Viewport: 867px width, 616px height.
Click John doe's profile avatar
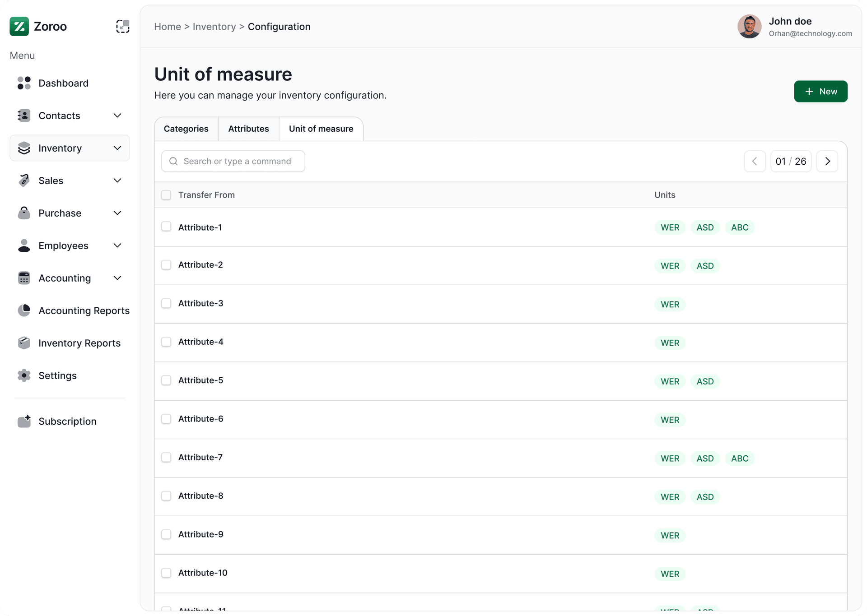pos(749,27)
